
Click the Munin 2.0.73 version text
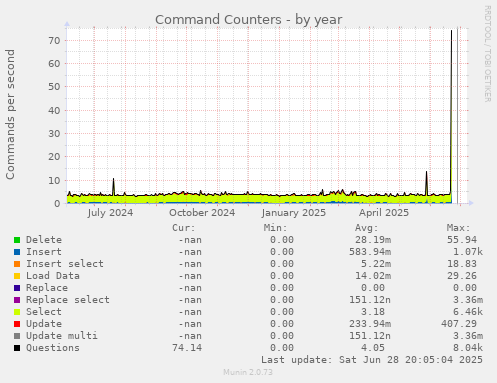248,372
